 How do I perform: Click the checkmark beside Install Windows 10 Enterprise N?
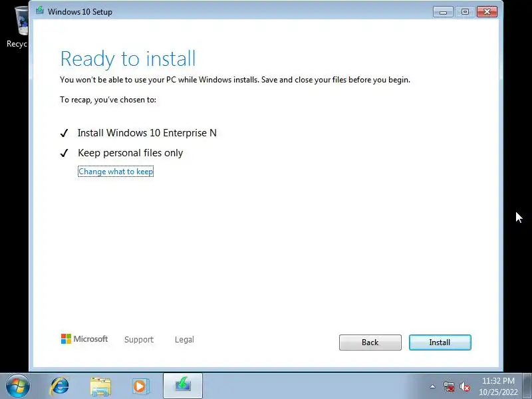coord(64,133)
